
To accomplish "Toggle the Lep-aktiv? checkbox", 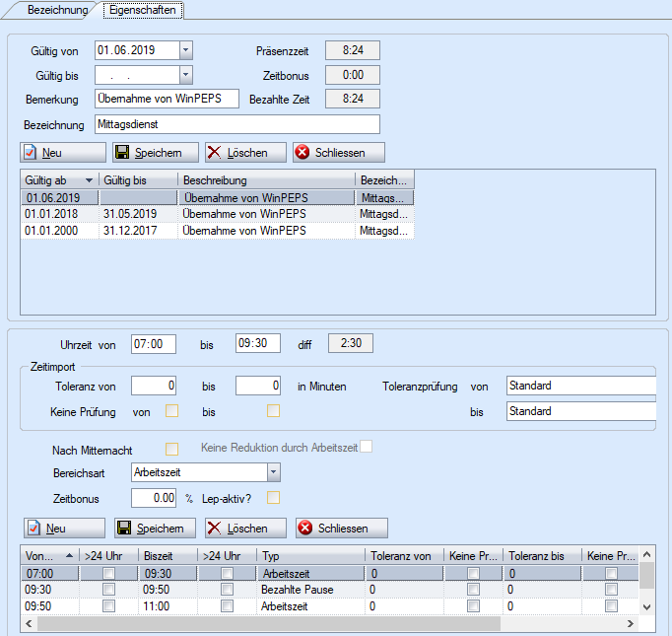I will tap(274, 497).
